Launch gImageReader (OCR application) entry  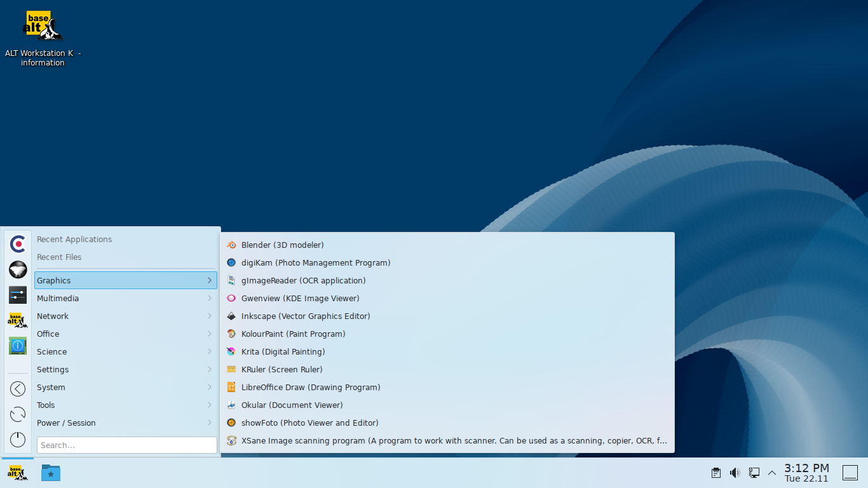(x=447, y=280)
